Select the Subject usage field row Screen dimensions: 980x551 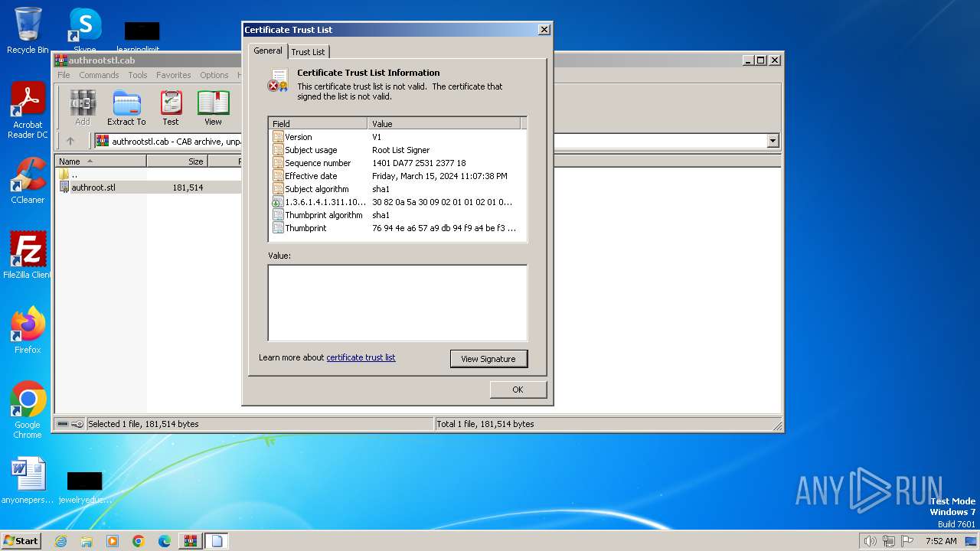tap(397, 150)
